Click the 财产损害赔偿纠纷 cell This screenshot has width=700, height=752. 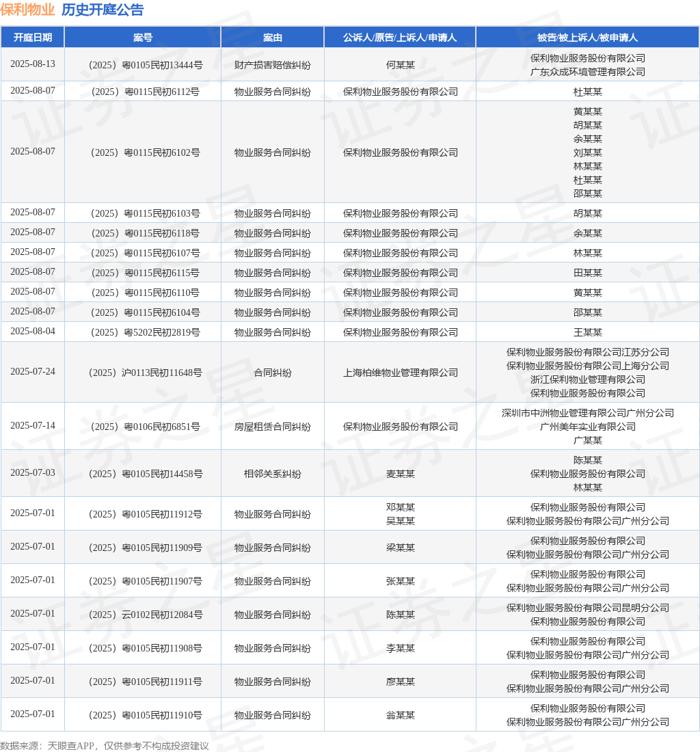pyautogui.click(x=272, y=65)
